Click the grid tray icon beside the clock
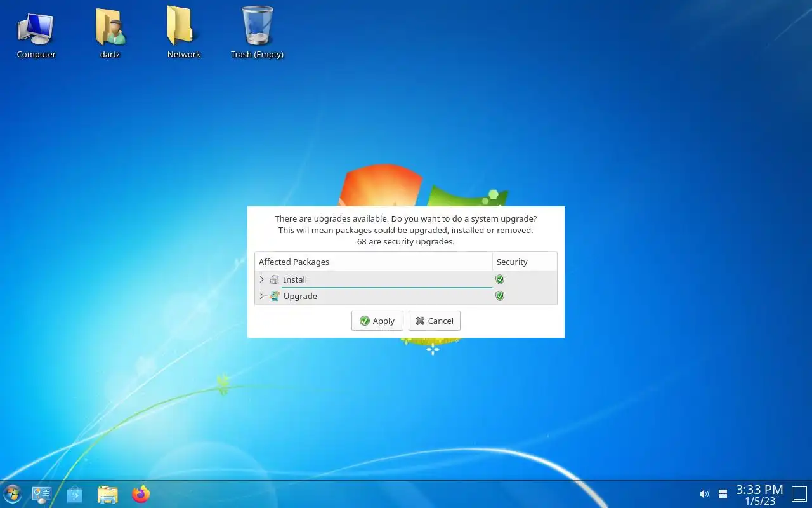 click(x=723, y=494)
